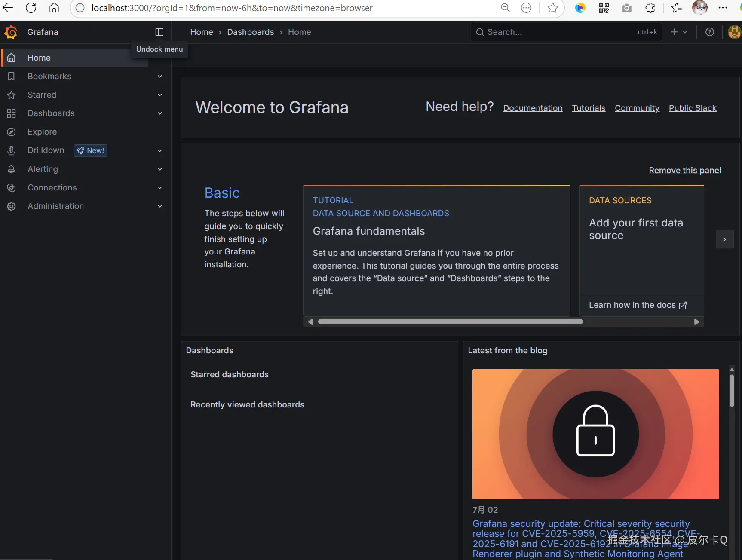Focus the Grafana search box

tap(566, 32)
